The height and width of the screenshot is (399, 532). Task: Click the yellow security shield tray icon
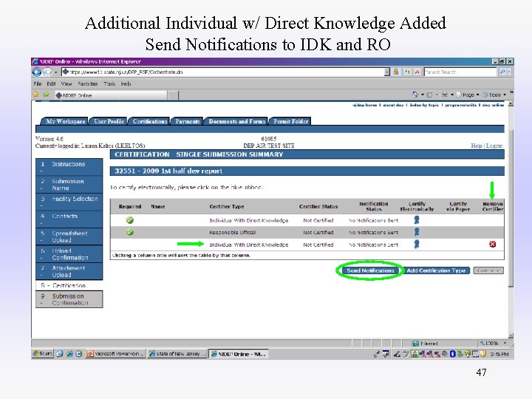pos(482,354)
